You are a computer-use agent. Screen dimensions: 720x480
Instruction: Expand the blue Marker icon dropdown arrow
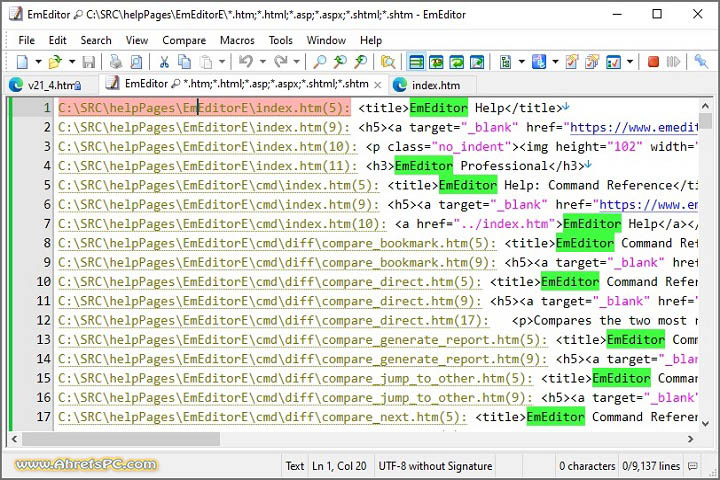555,62
